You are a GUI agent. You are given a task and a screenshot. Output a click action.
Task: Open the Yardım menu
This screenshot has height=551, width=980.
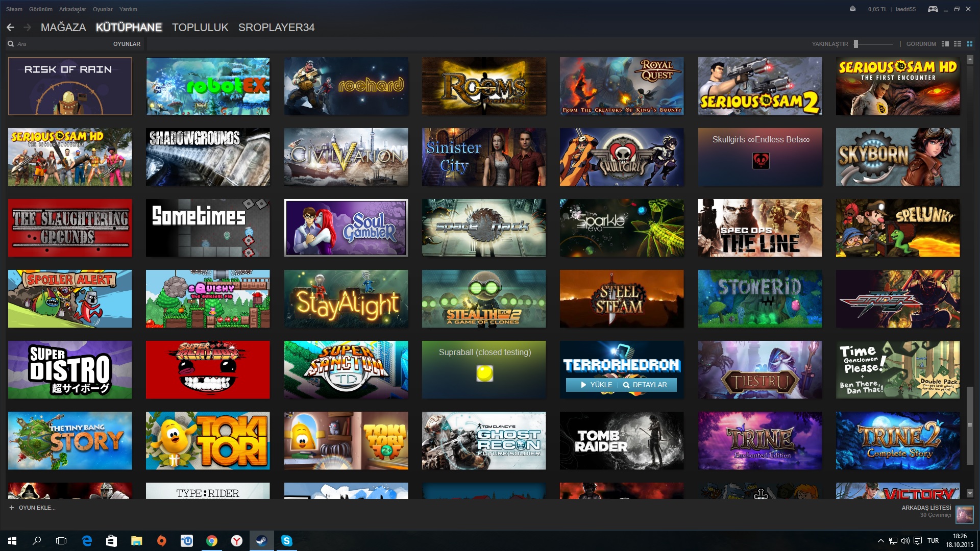point(128,9)
